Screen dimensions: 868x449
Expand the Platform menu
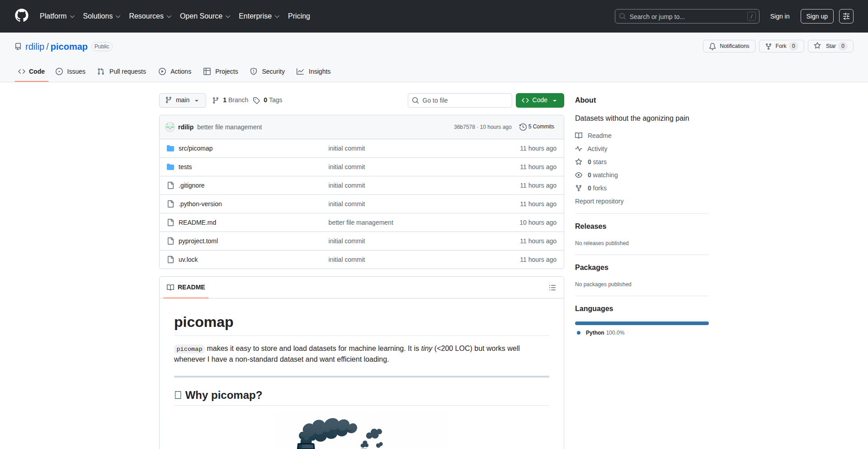coord(57,16)
